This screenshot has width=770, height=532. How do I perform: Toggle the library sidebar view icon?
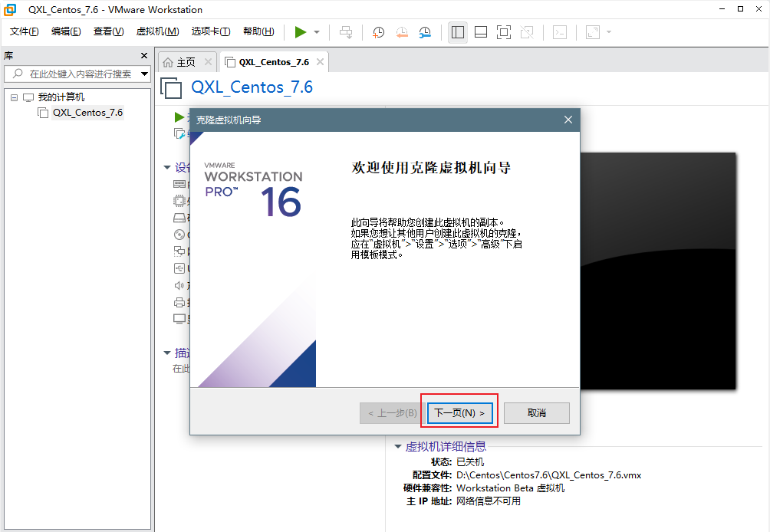(458, 32)
